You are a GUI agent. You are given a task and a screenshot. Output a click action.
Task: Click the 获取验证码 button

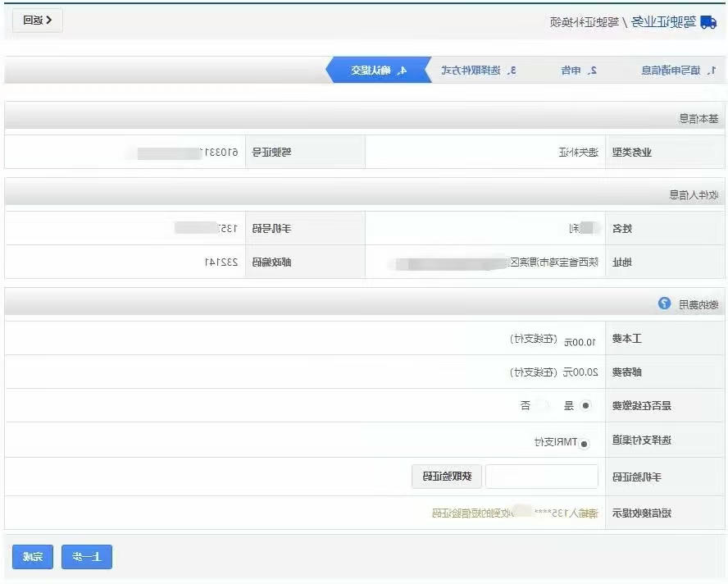pyautogui.click(x=447, y=477)
